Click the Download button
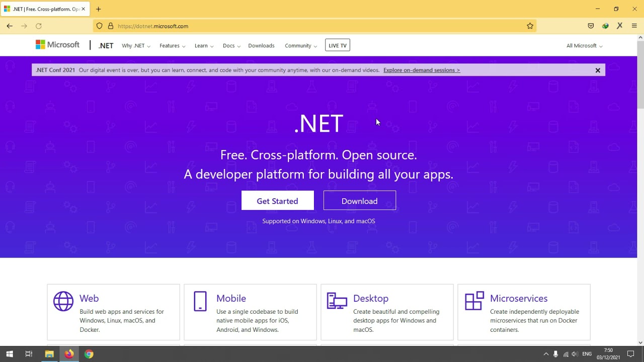644x362 pixels. (x=360, y=201)
